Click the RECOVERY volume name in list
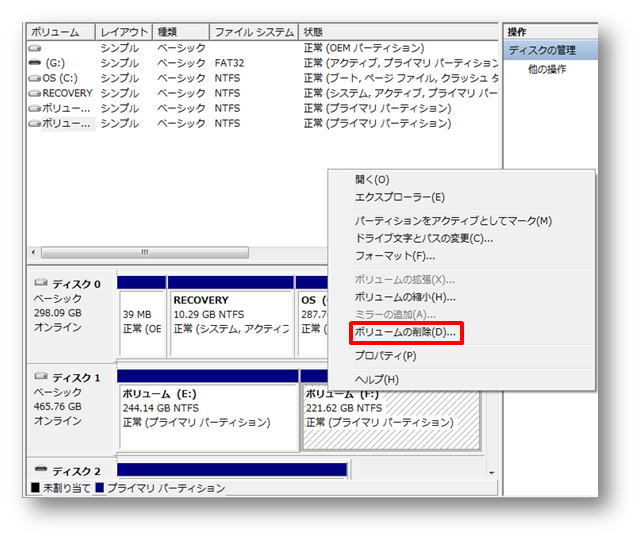 [67, 93]
